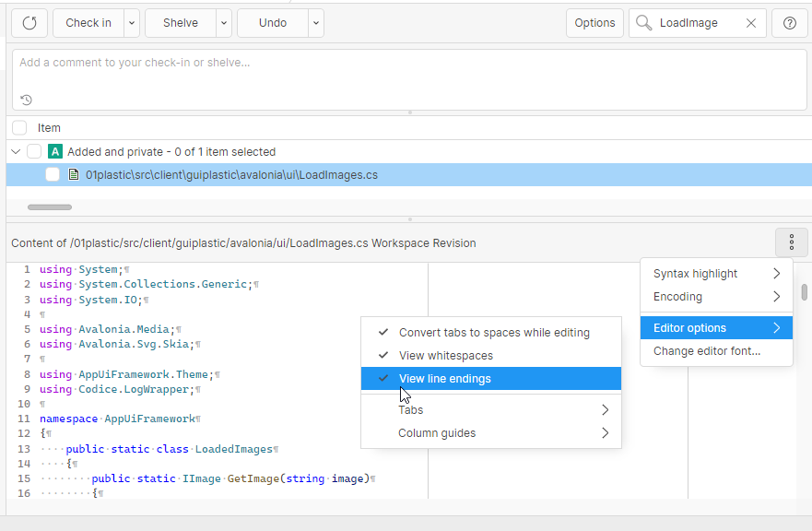
Task: Clear the LoadImage search with the X icon
Action: click(749, 22)
